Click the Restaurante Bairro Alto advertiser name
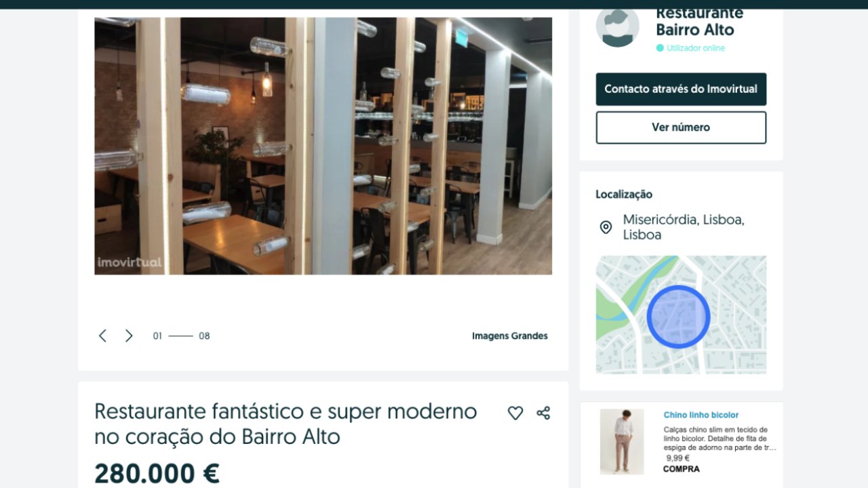This screenshot has width=868, height=488. [699, 22]
